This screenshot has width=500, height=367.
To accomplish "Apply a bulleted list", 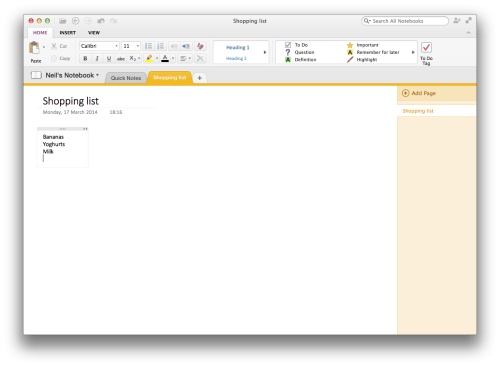I will click(x=148, y=46).
